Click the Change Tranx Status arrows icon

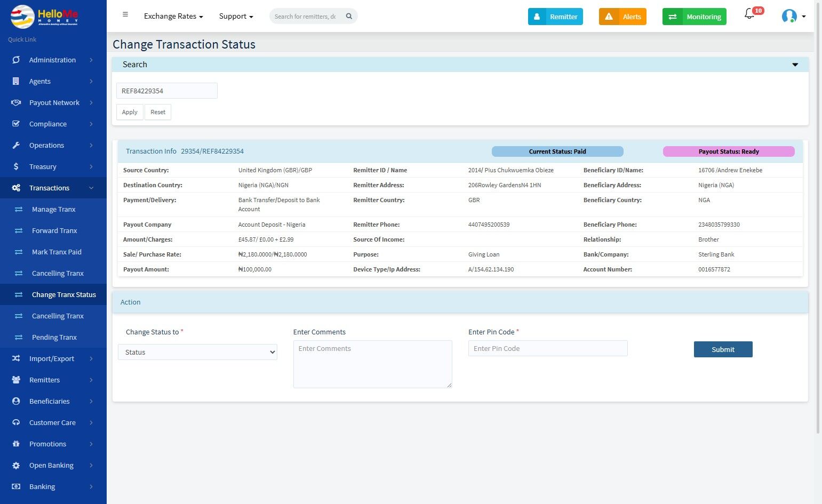(x=19, y=294)
